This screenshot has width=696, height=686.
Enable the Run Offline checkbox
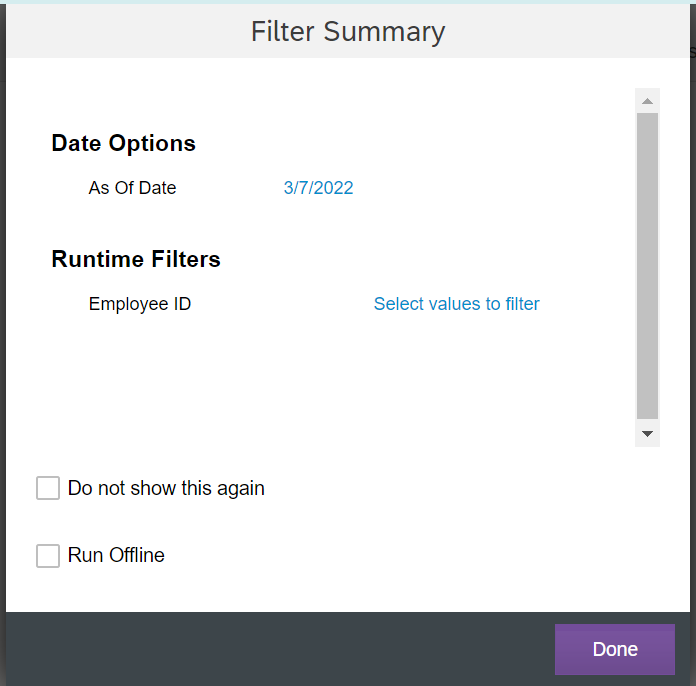[x=48, y=555]
